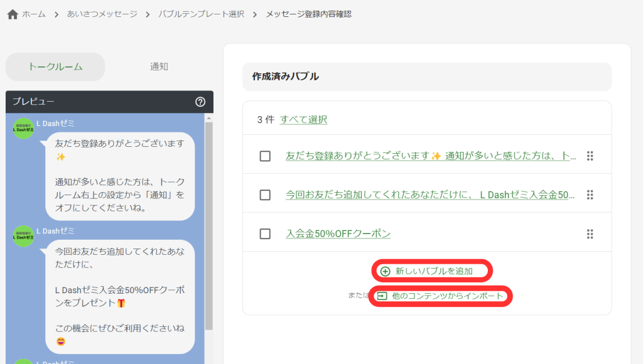Click the L Dashゼミ avatar on the first message
Image resolution: width=643 pixels, height=364 pixels.
coord(24,129)
